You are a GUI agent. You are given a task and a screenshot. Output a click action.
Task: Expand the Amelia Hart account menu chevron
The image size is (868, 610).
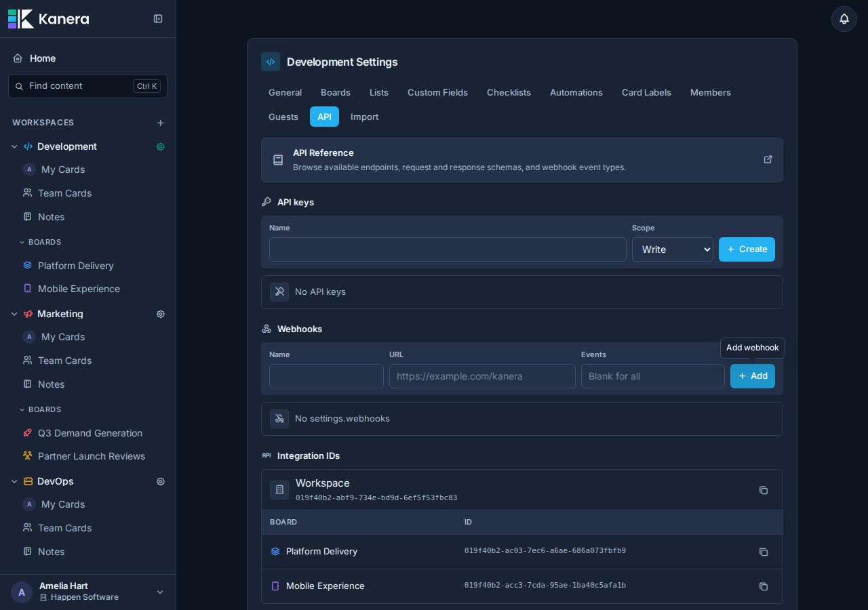pos(160,592)
